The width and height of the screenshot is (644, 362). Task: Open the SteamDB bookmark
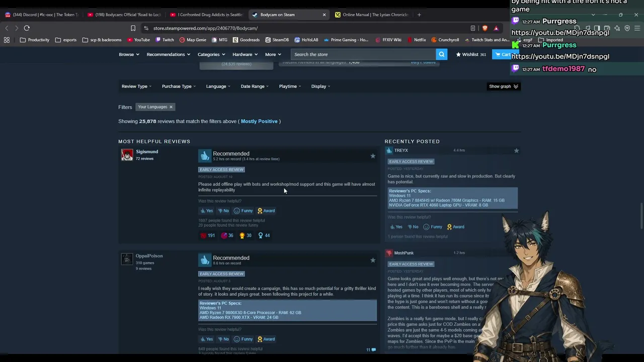[277, 40]
